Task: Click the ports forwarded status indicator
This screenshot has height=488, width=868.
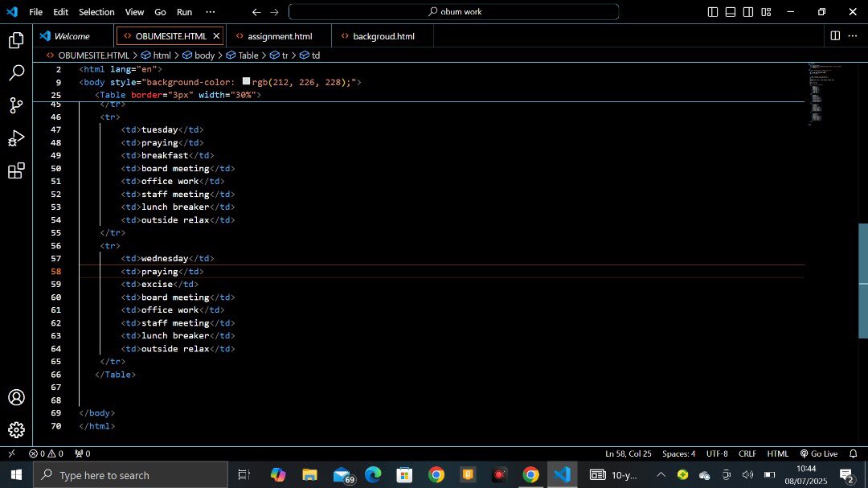Action: [x=83, y=453]
